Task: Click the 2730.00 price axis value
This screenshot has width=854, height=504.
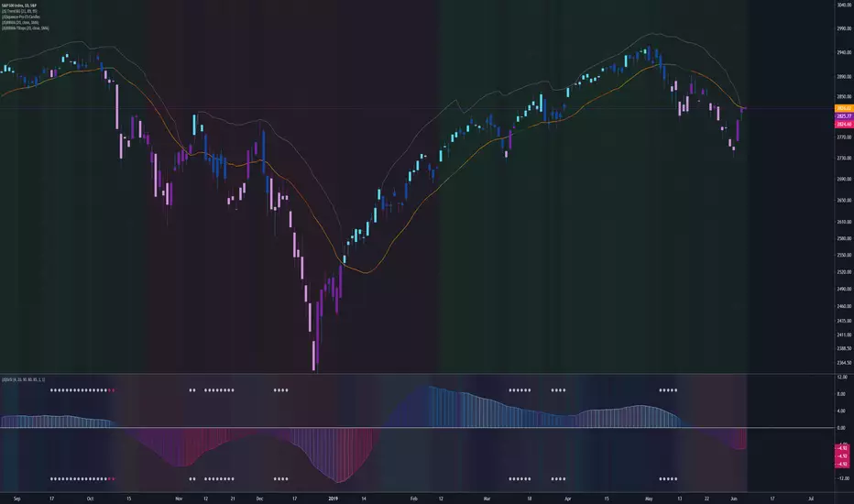Action: pyautogui.click(x=844, y=158)
